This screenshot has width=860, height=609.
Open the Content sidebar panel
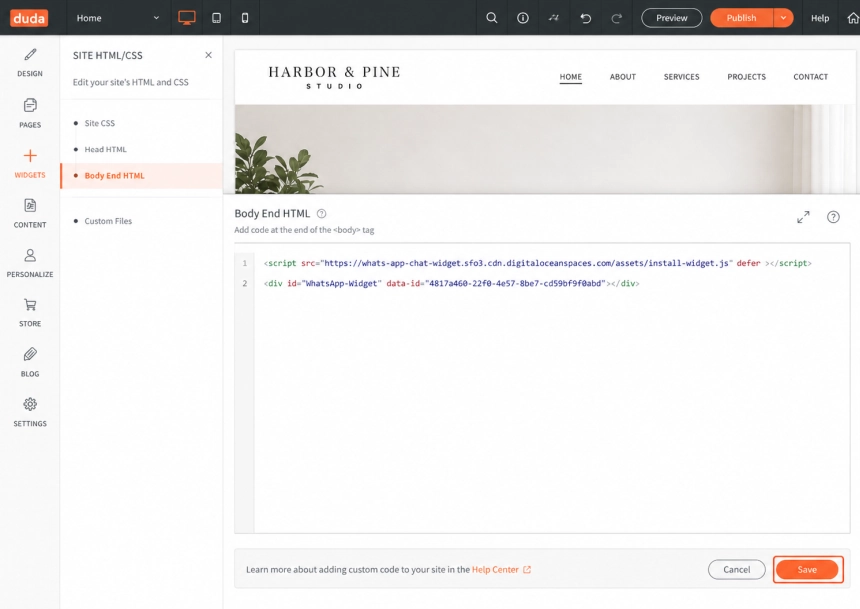[x=30, y=213]
